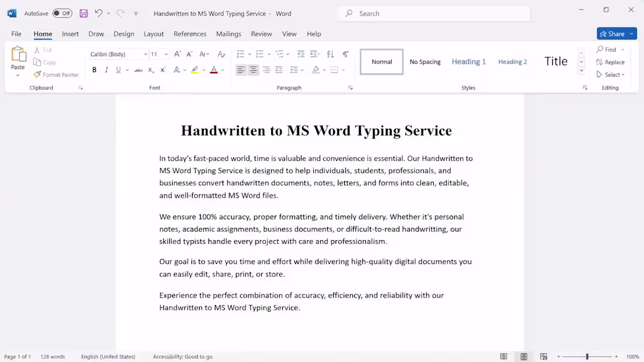
Task: Click the zoom slider handle
Action: (587, 357)
